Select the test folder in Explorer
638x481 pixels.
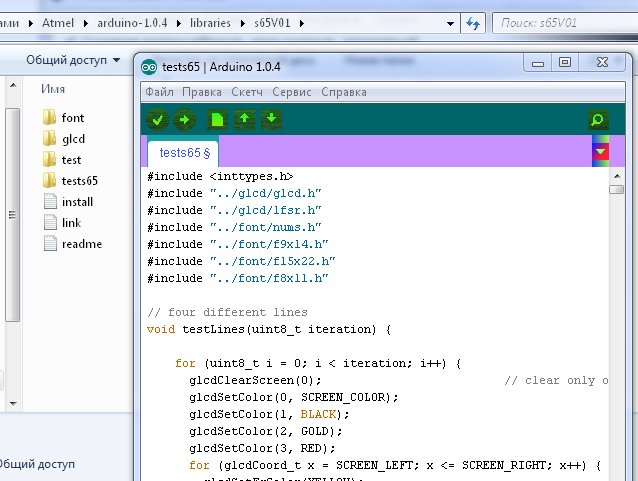point(62,160)
